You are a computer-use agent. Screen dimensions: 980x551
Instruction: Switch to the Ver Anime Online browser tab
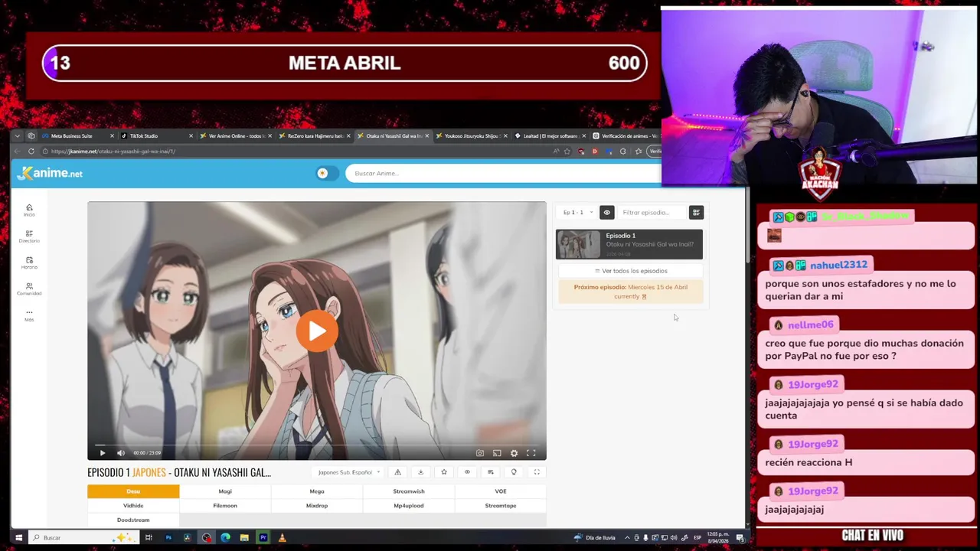(236, 135)
